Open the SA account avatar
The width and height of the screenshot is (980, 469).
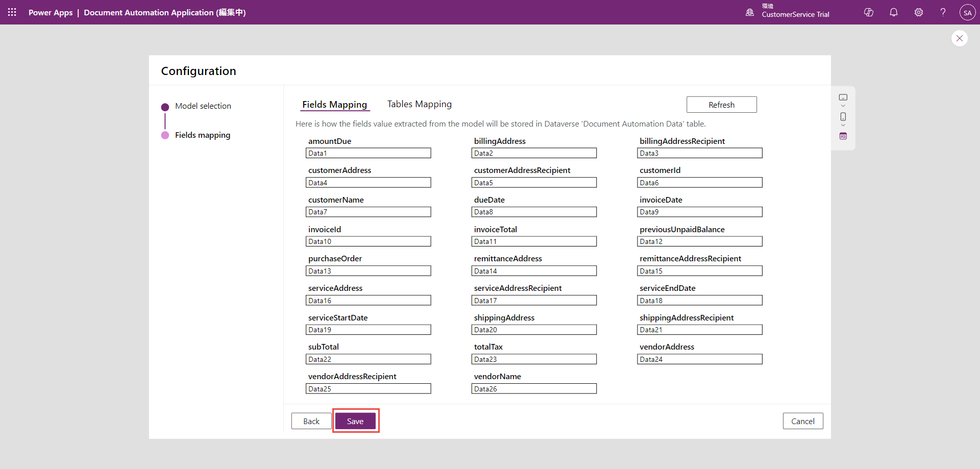(x=967, y=13)
